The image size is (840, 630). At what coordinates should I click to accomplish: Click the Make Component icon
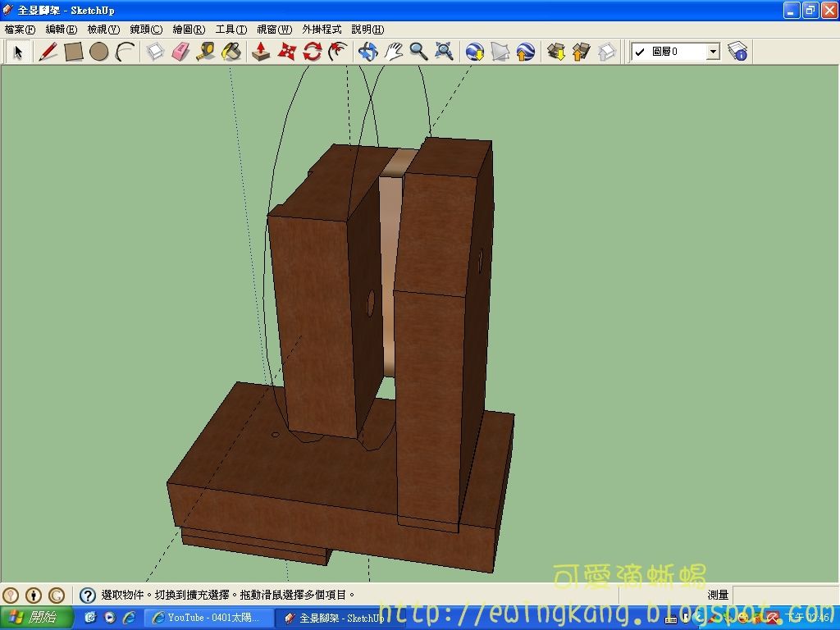point(155,52)
